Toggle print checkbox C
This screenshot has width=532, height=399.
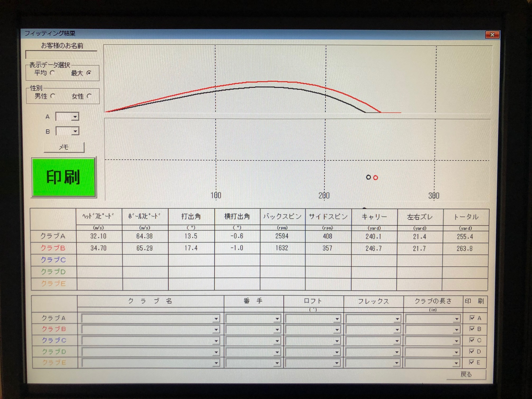(x=472, y=340)
